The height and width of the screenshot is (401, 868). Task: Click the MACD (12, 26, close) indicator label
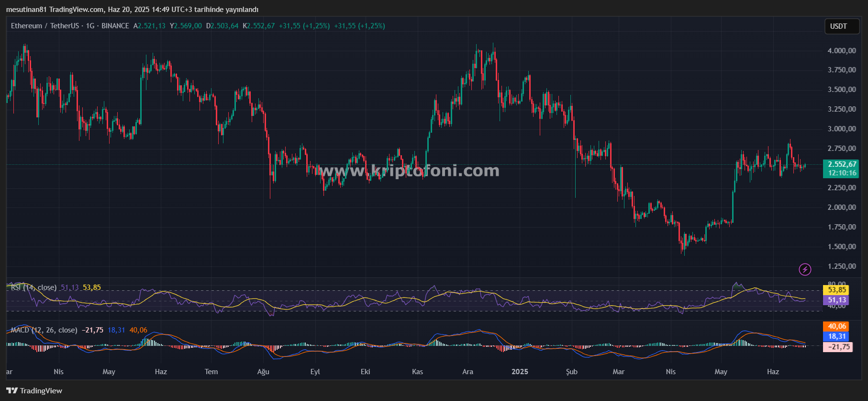pyautogui.click(x=44, y=330)
